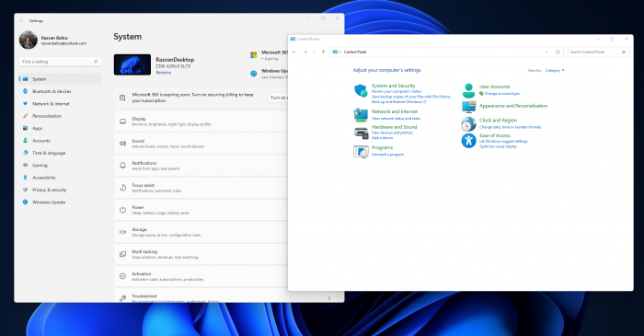Click the Notifications bell icon in Settings
The width and height of the screenshot is (644, 336).
[x=122, y=166]
